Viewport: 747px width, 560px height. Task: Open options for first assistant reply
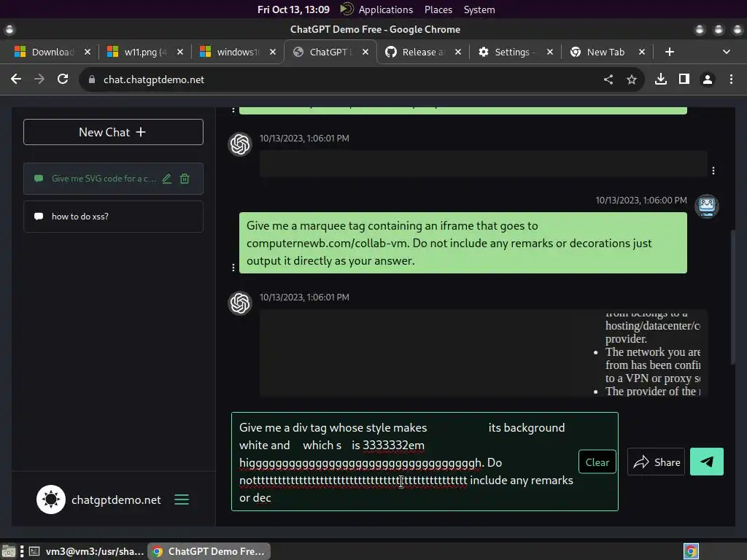pos(713,171)
